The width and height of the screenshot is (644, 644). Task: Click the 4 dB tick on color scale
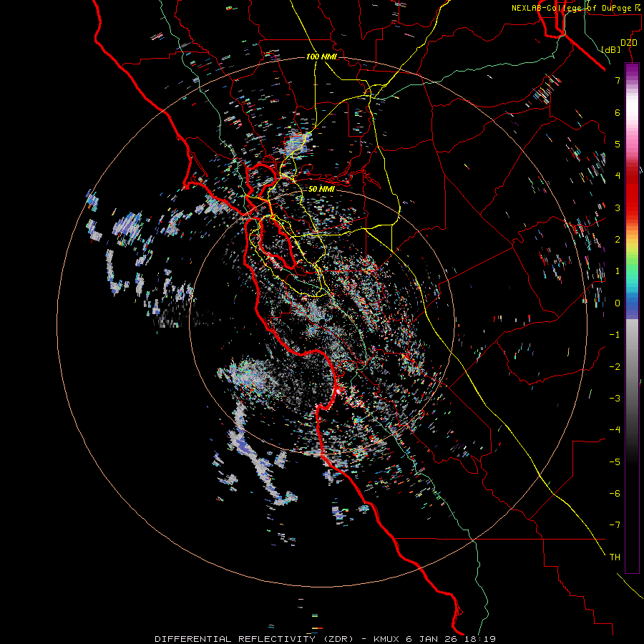tap(618, 176)
